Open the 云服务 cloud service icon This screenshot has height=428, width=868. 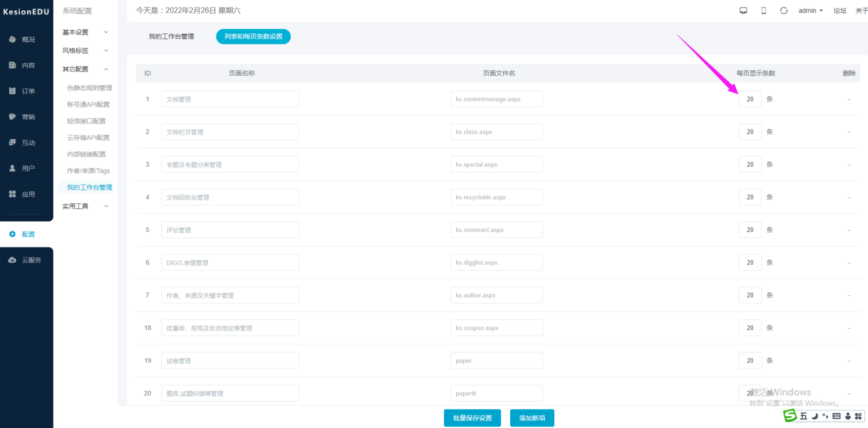pyautogui.click(x=12, y=260)
